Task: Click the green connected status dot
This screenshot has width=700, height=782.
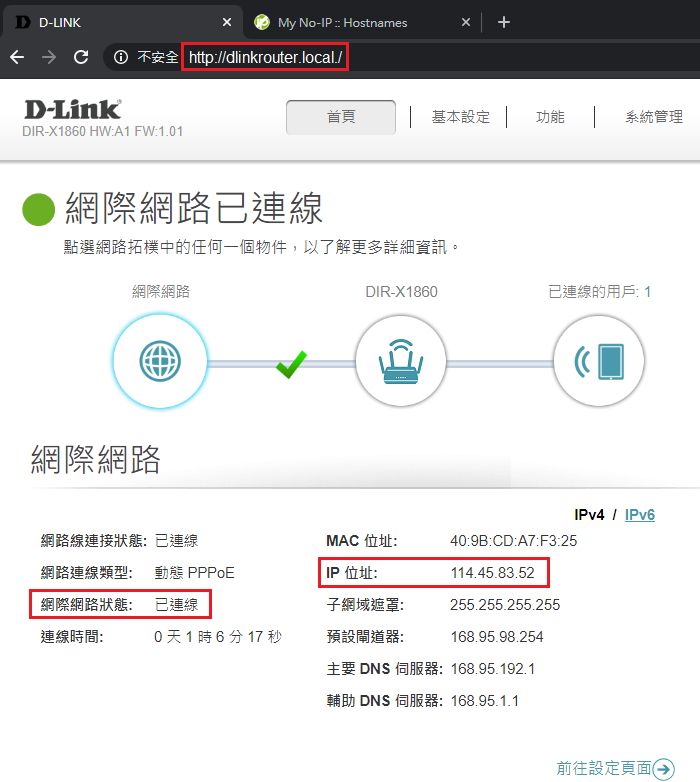Action: click(38, 209)
